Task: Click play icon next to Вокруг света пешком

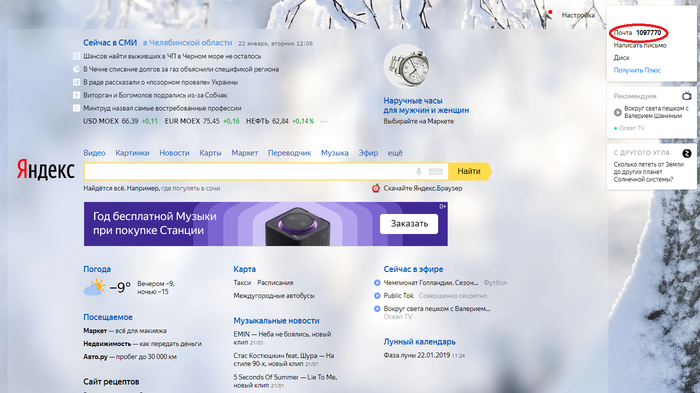Action: (618, 113)
